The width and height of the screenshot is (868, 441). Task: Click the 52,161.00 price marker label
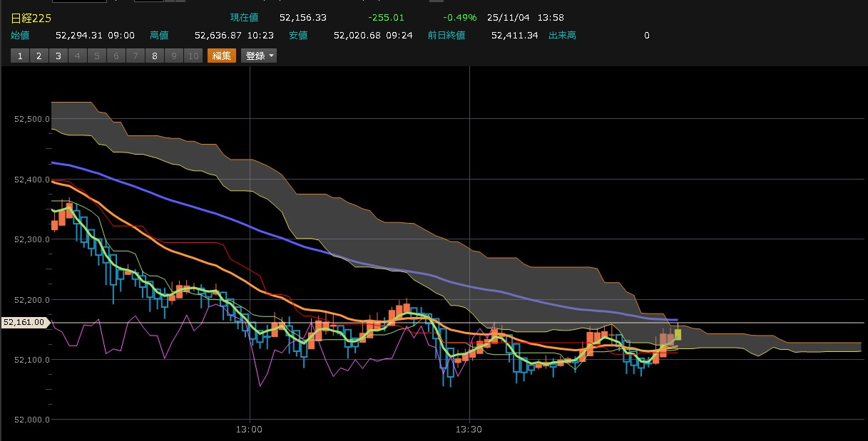click(x=24, y=323)
